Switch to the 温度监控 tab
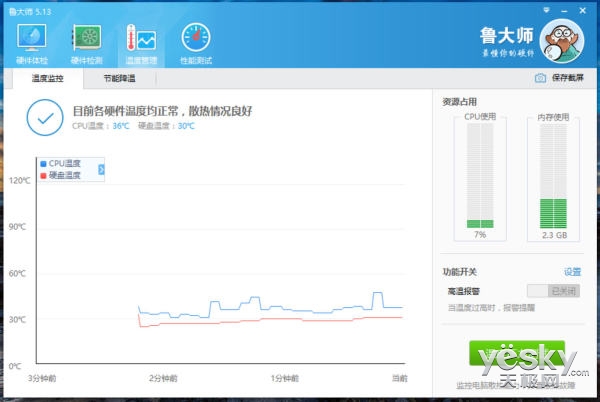This screenshot has height=402, width=600. (48, 78)
